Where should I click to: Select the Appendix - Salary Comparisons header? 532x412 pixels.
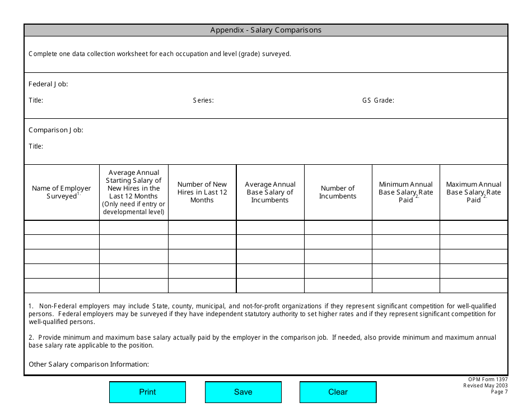pos(265,30)
